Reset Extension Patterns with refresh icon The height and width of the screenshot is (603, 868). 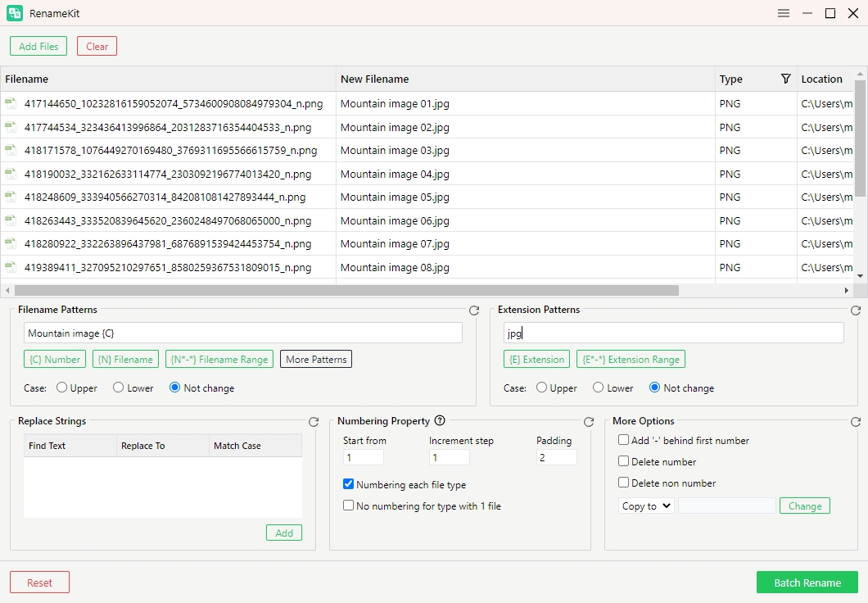856,311
